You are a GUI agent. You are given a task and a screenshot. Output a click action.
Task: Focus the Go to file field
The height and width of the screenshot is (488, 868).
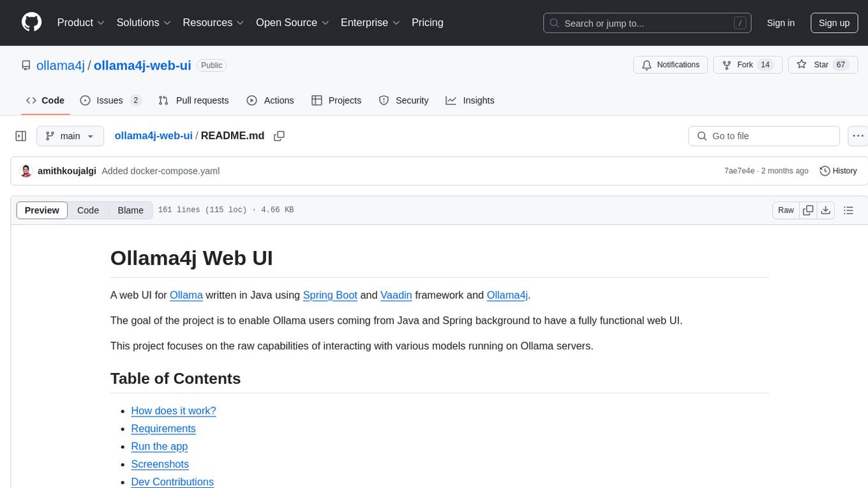click(x=764, y=136)
